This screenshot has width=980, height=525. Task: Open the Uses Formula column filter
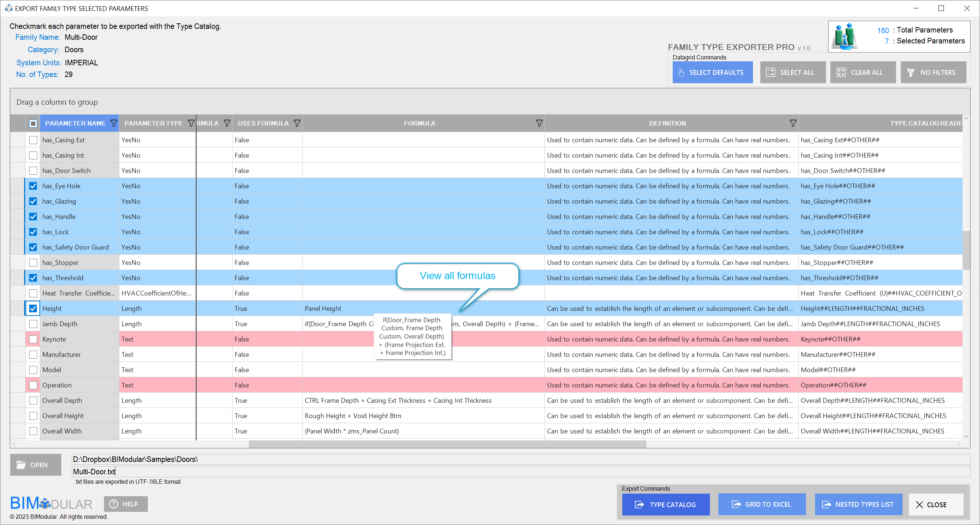tap(297, 123)
